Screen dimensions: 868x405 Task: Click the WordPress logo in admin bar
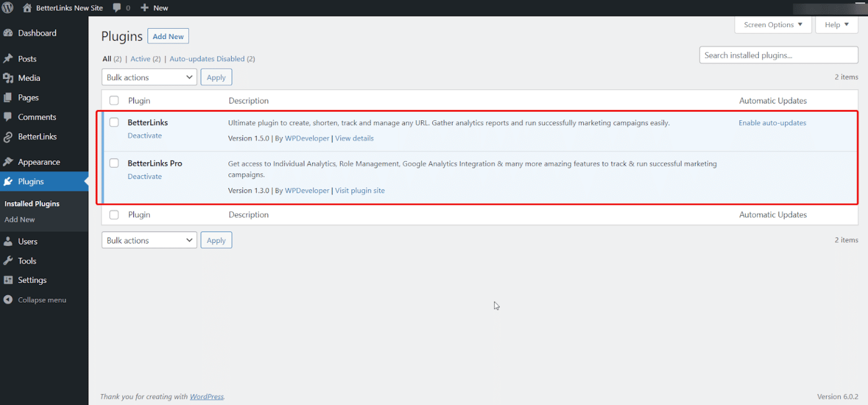coord(8,7)
